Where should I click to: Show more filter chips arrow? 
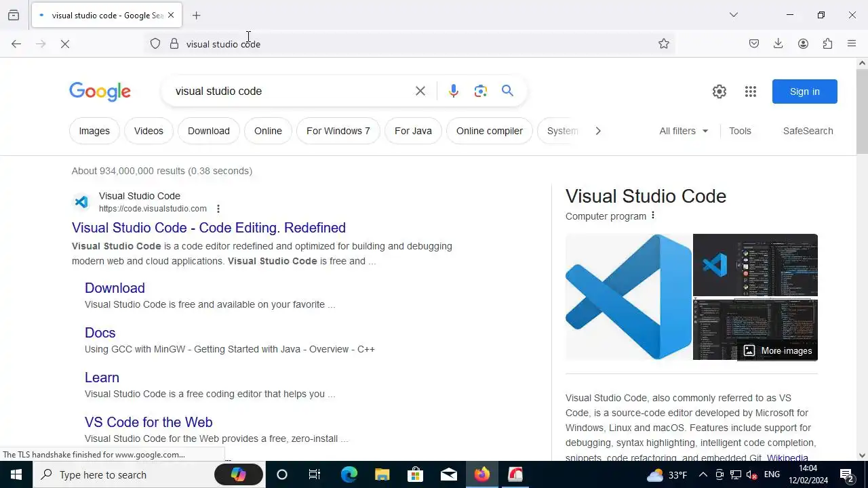[x=597, y=131]
